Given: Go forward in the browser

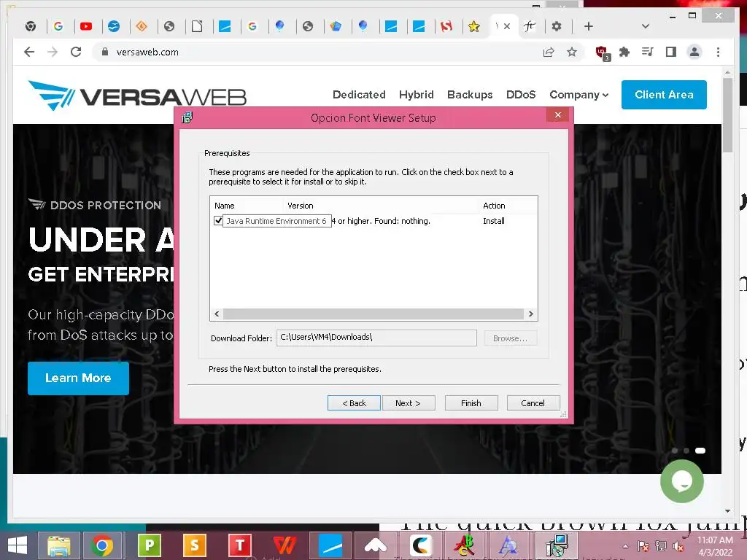Looking at the screenshot, I should click(x=53, y=52).
